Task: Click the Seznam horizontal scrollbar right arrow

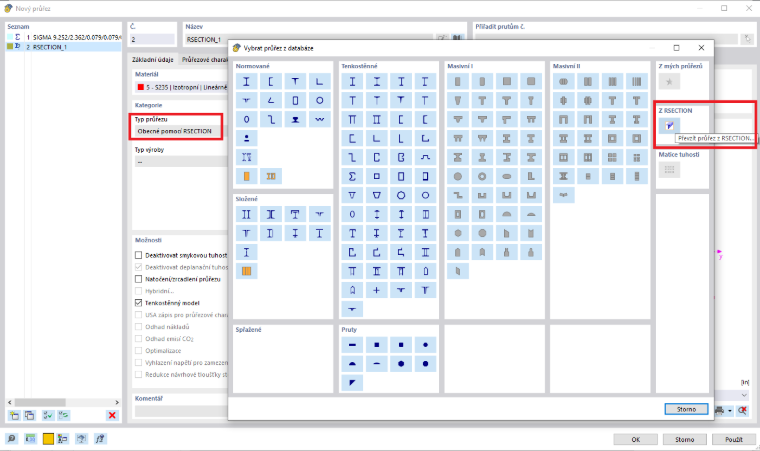Action: pos(117,402)
